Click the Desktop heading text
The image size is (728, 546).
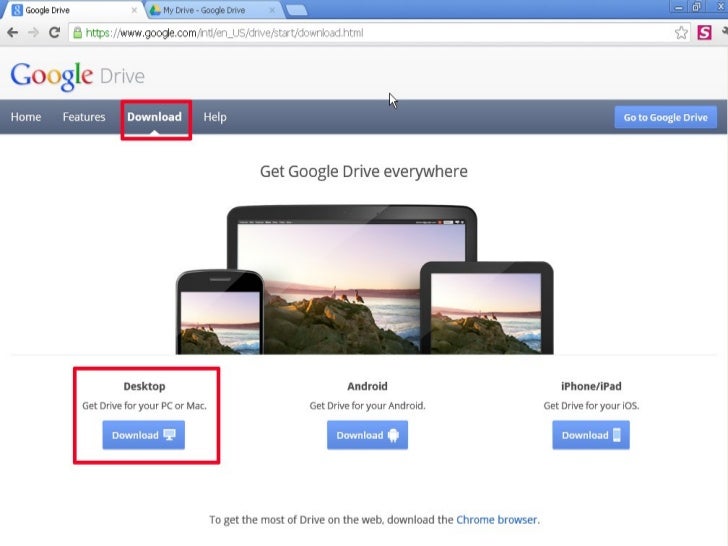click(144, 386)
